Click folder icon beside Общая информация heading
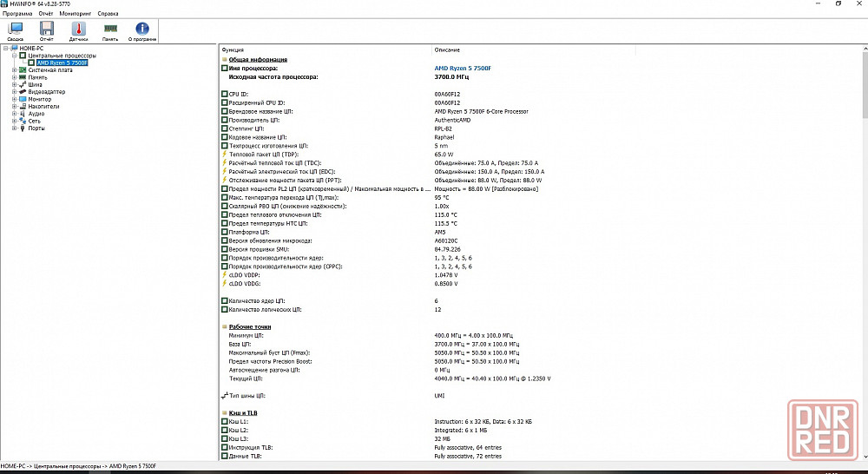Image resolution: width=868 pixels, height=474 pixels. point(224,60)
